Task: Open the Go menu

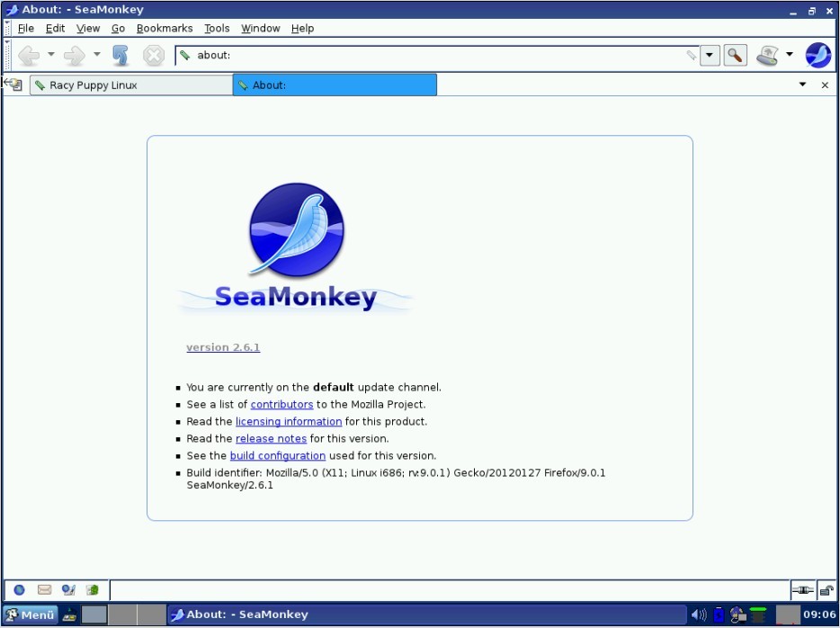Action: coord(118,29)
